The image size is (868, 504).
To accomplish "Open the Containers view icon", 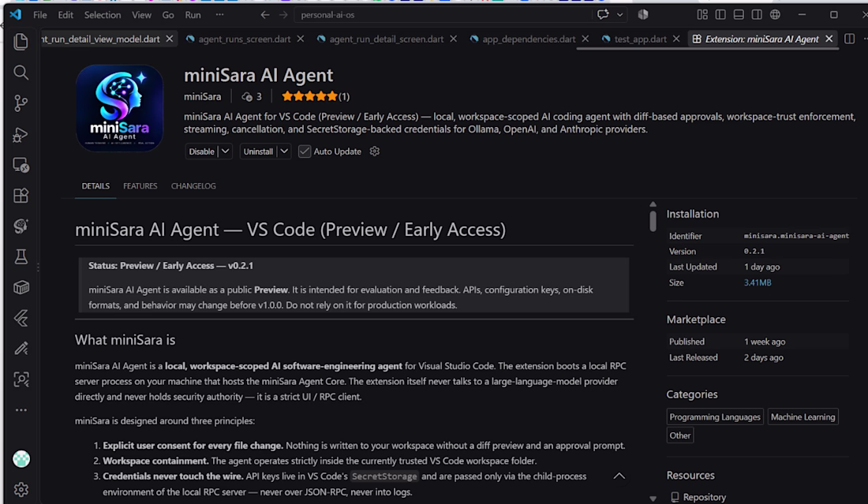I will (21, 287).
